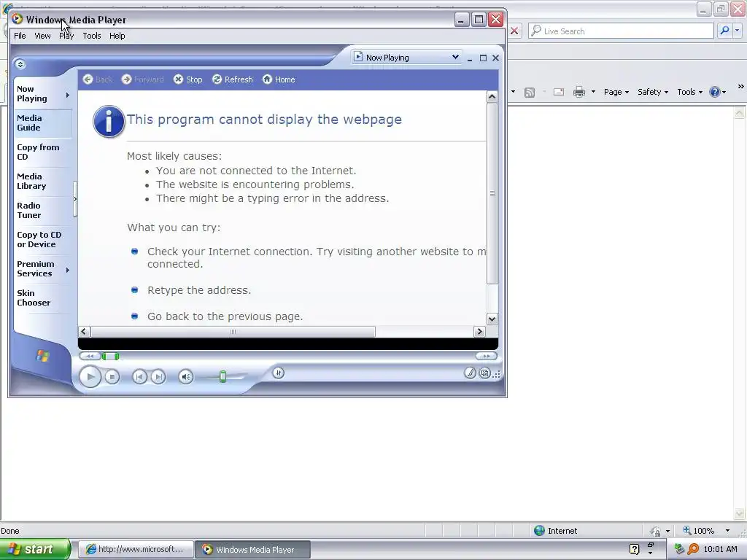
Task: Click the webpage vertical scroll up arrow
Action: [x=492, y=97]
